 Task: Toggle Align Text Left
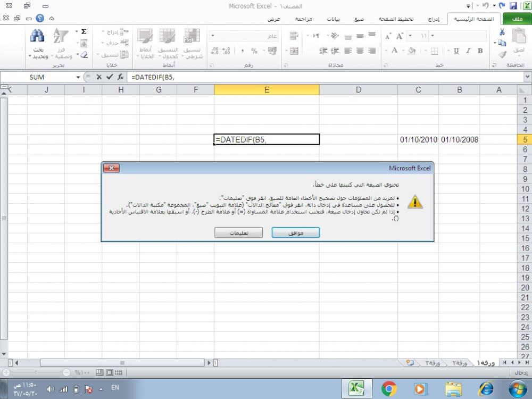pyautogui.click(x=348, y=51)
